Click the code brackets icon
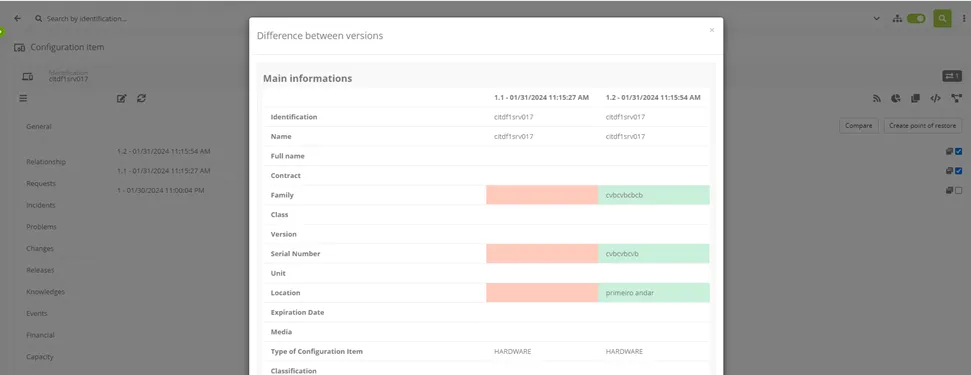Viewport: 971px width, 375px height. [x=936, y=98]
